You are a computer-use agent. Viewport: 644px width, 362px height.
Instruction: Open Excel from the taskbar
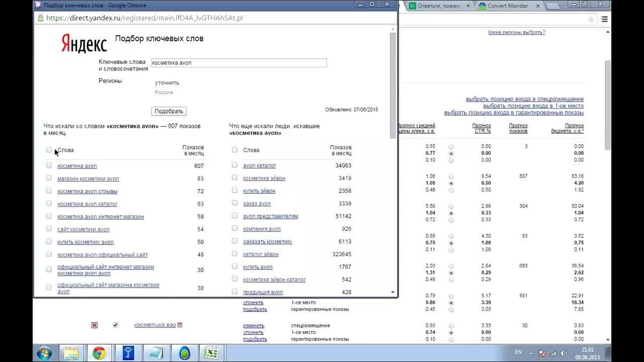[x=212, y=353]
